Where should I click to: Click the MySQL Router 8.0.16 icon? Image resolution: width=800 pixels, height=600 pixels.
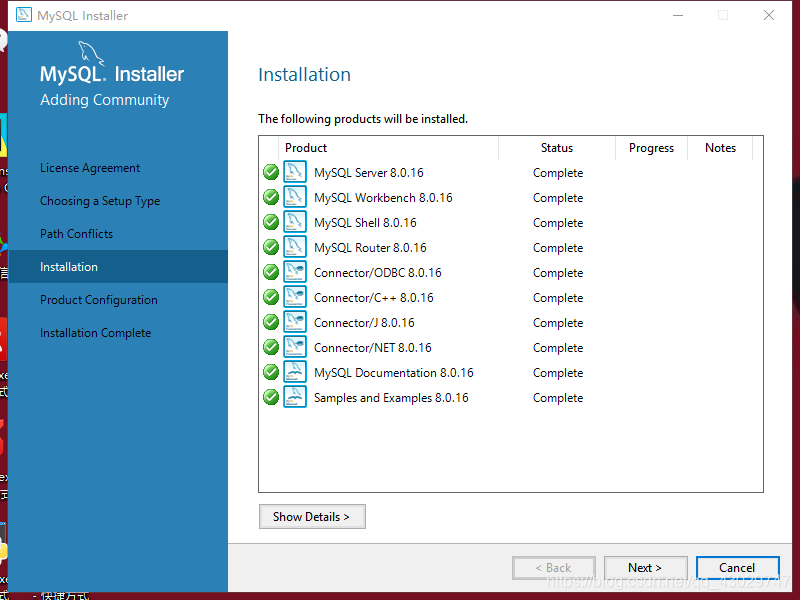pos(294,247)
